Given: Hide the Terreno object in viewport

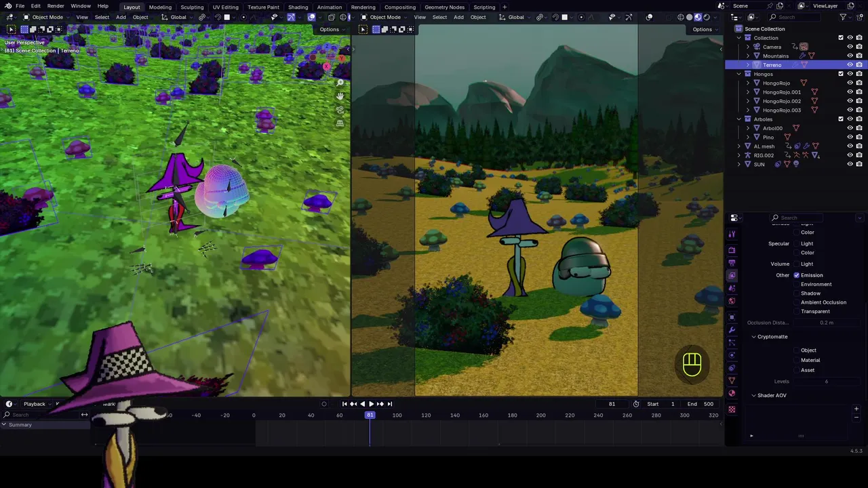Looking at the screenshot, I should pyautogui.click(x=850, y=65).
